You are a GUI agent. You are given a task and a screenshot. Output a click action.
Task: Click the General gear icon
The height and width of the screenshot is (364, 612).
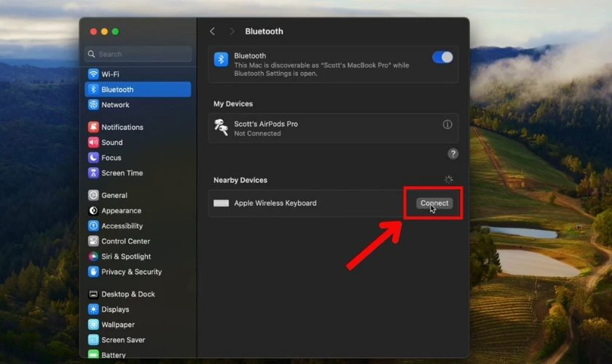(93, 195)
